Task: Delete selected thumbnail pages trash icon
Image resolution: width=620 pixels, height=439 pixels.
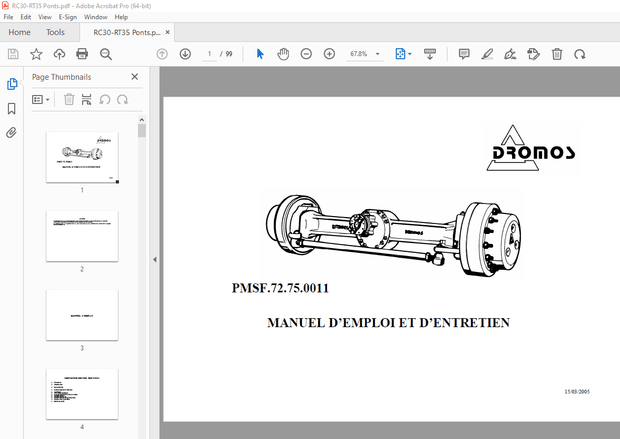Action: click(69, 99)
